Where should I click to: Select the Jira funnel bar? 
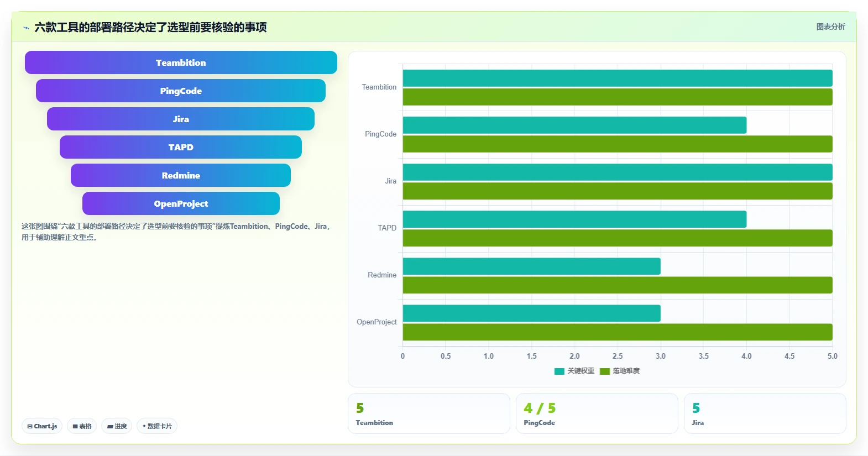[181, 119]
